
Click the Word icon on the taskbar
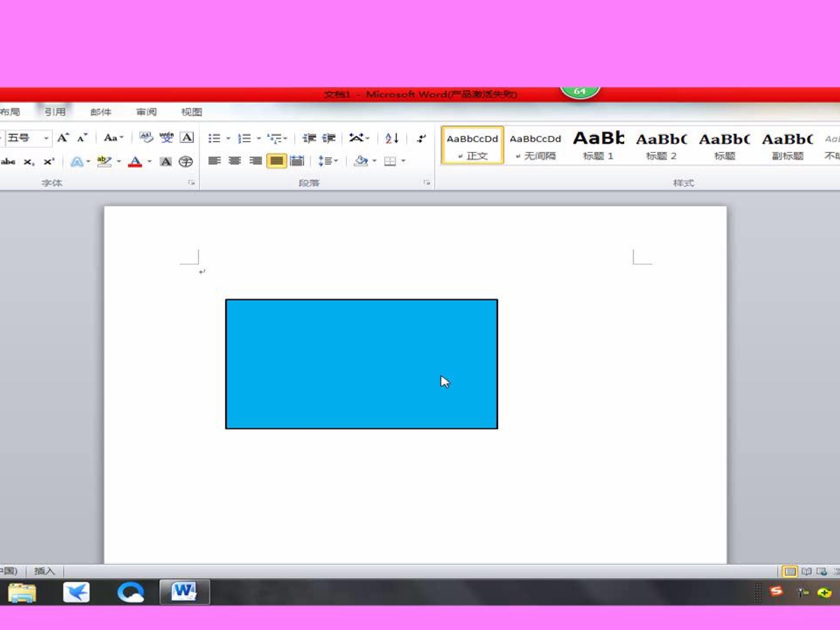pos(184,591)
